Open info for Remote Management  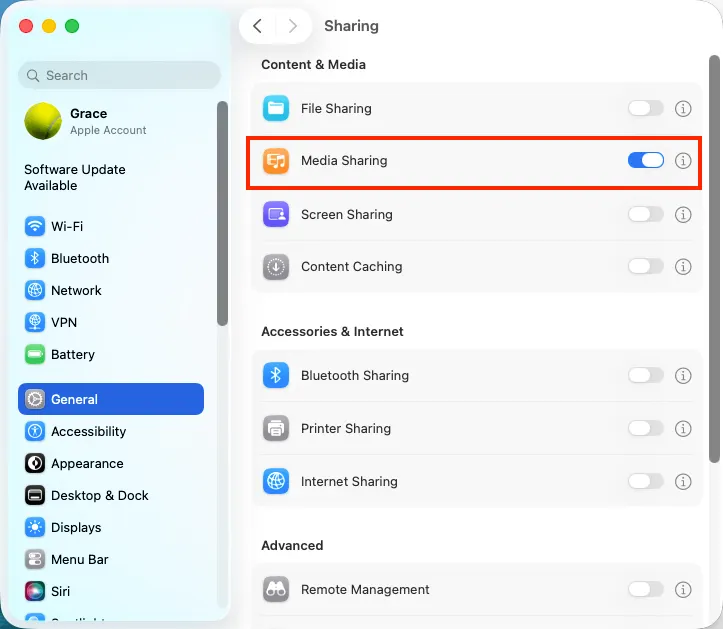tap(683, 590)
